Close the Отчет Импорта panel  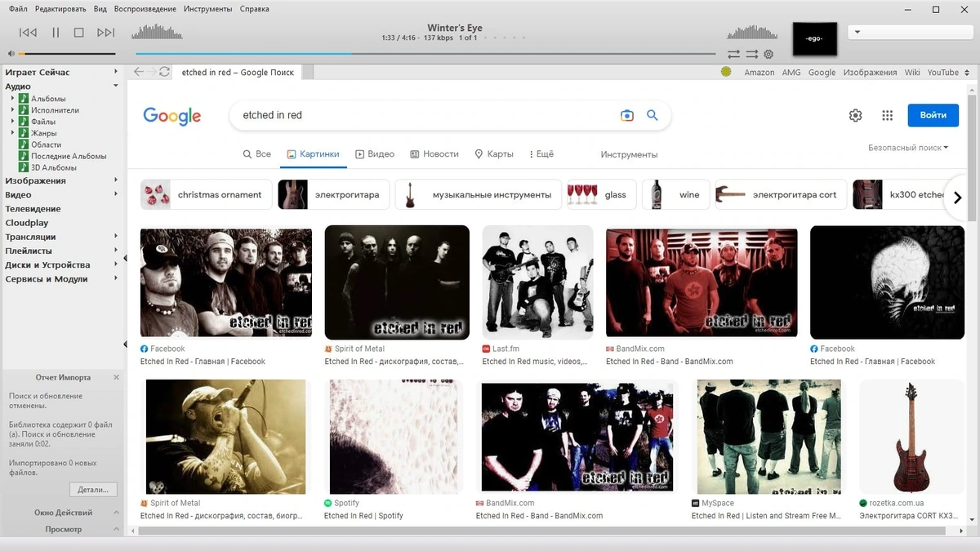116,377
